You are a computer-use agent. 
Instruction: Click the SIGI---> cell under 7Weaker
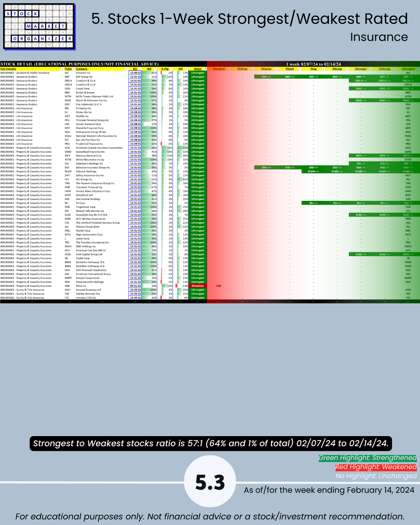pyautogui.click(x=266, y=168)
